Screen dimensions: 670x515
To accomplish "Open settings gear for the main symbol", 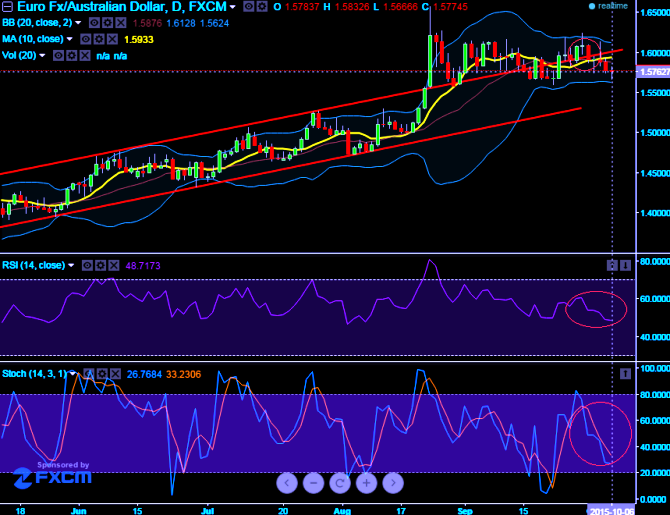I will 262,6.
